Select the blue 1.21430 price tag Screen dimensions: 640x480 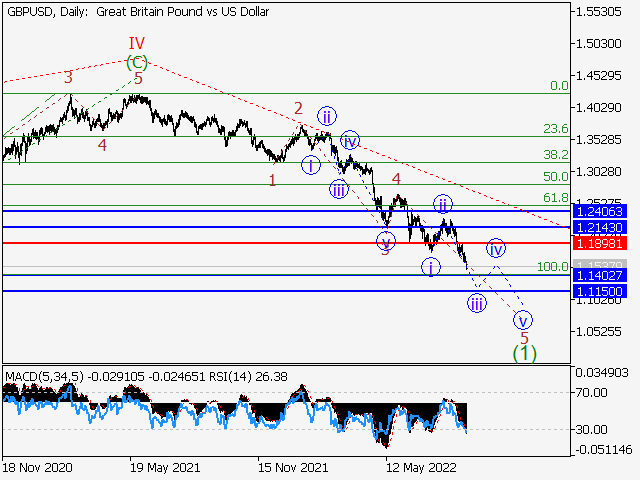click(600, 227)
